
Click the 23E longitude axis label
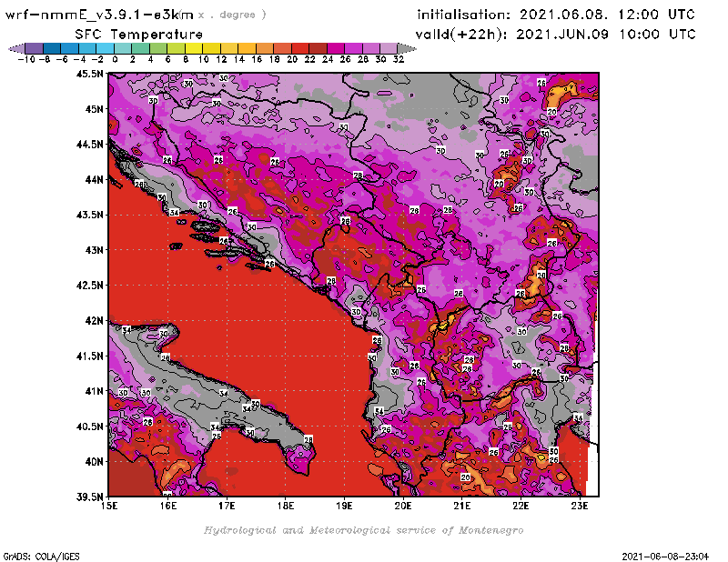[x=580, y=506]
